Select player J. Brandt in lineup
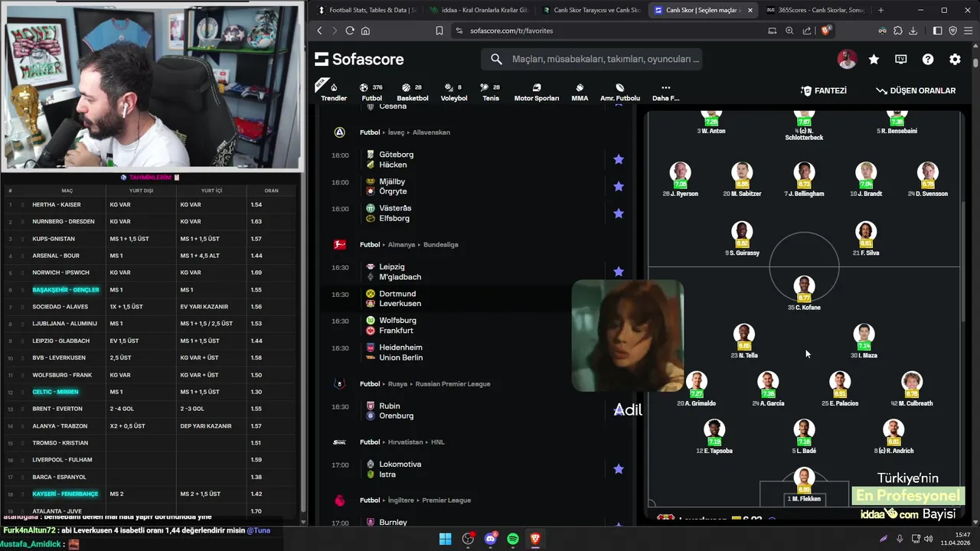The width and height of the screenshot is (980, 551). (x=866, y=180)
